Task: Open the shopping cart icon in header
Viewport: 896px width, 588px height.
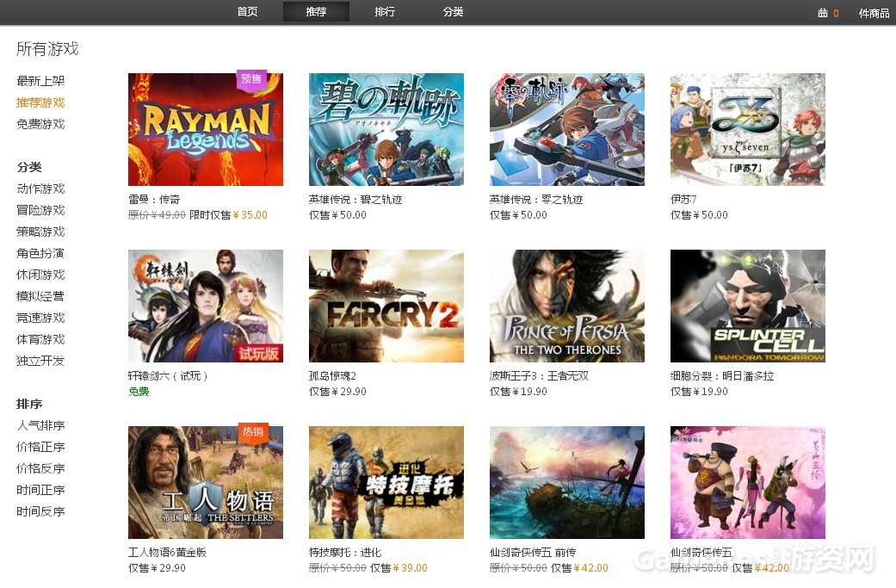Action: (822, 13)
